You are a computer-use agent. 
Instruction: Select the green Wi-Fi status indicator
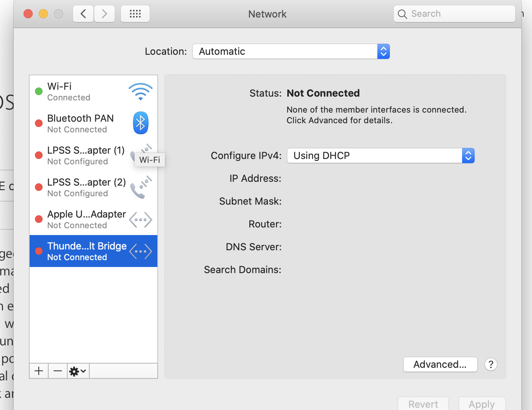pyautogui.click(x=38, y=91)
